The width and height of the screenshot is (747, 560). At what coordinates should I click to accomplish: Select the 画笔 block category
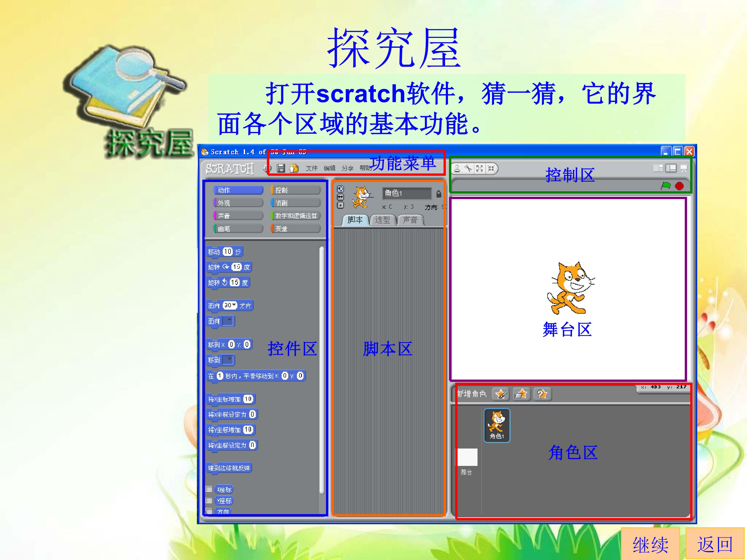(238, 228)
